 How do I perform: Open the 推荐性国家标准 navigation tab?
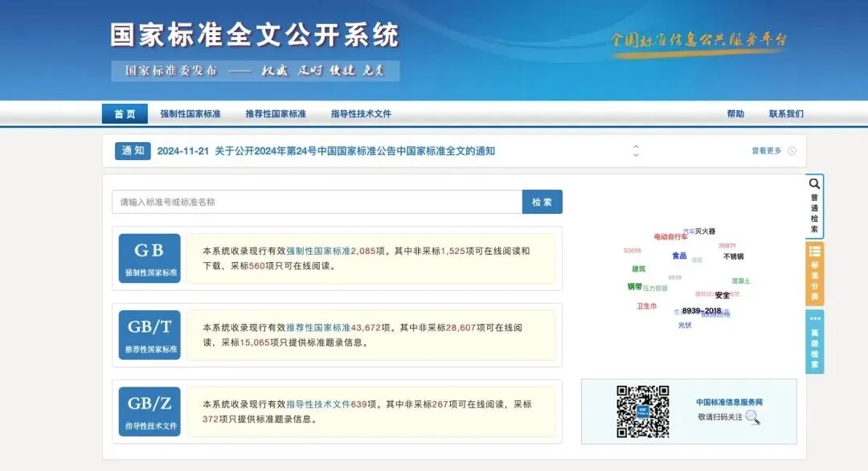pos(276,114)
